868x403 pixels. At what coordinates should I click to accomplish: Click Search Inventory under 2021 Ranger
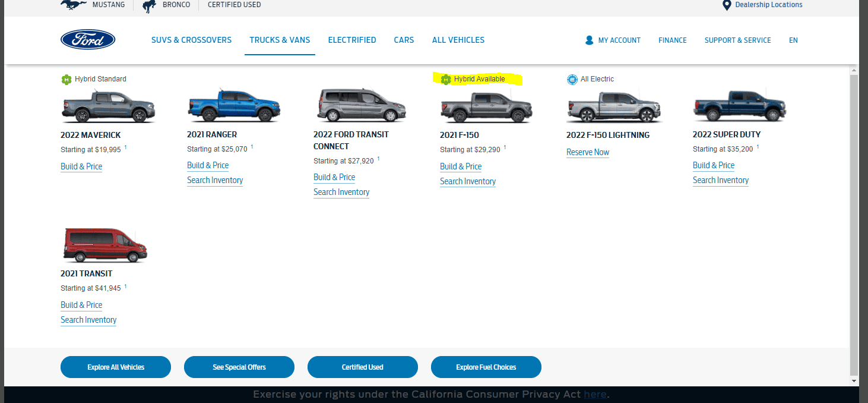(x=215, y=180)
